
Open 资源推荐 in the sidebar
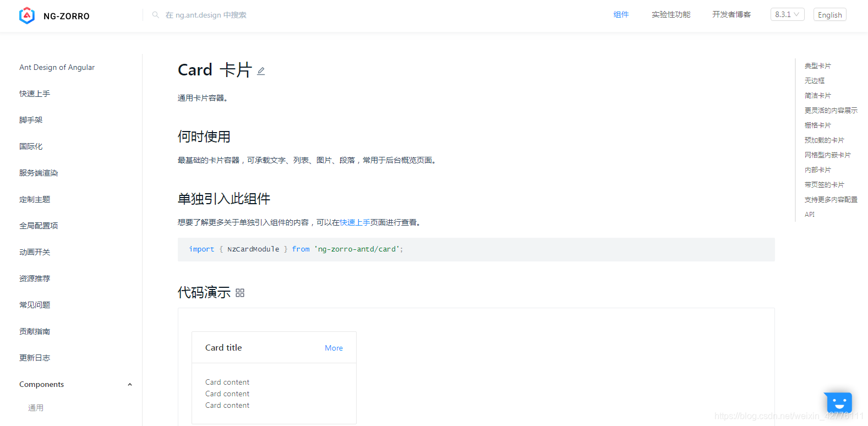35,278
